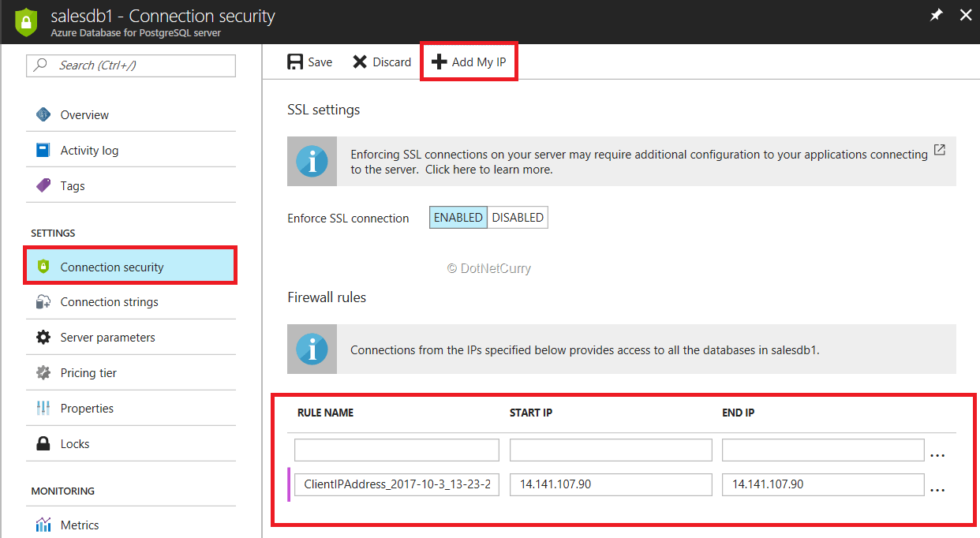The image size is (980, 538).
Task: Discard the pending changes
Action: click(382, 62)
